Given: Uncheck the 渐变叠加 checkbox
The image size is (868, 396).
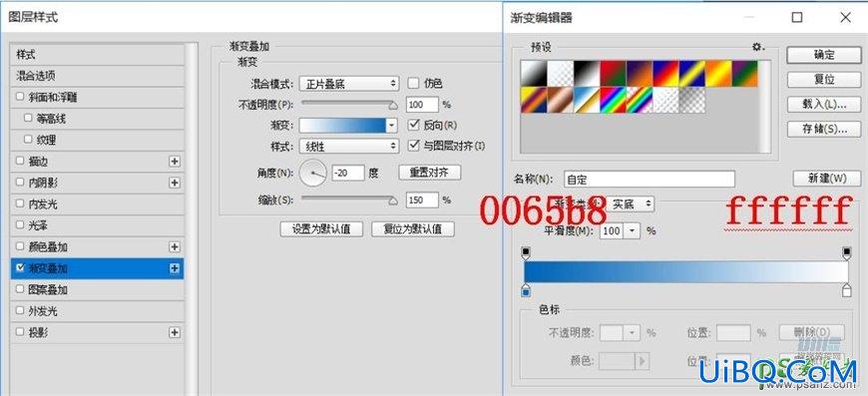Looking at the screenshot, I should (x=20, y=267).
